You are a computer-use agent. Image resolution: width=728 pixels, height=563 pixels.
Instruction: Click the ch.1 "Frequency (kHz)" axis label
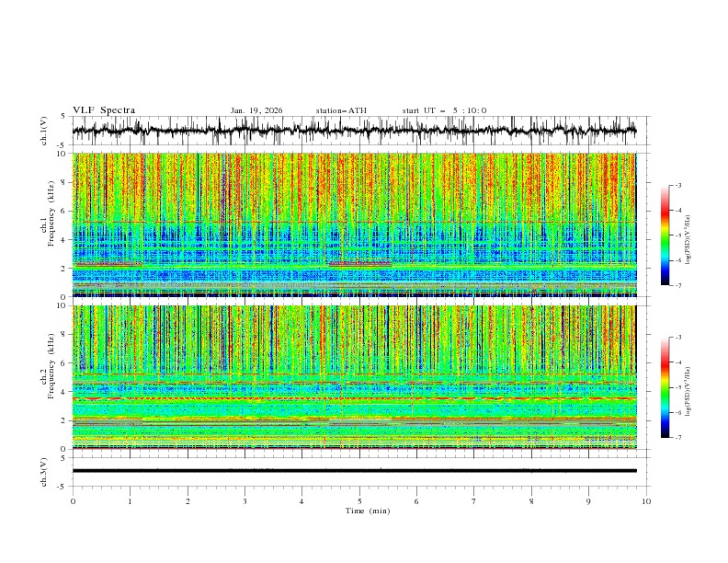[x=51, y=214]
